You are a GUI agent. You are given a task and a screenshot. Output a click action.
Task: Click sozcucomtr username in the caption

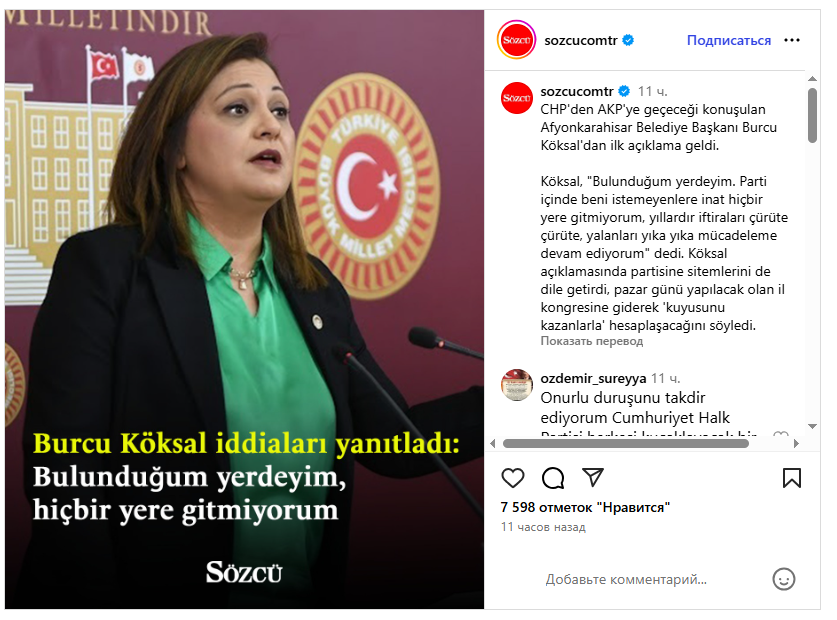(577, 91)
